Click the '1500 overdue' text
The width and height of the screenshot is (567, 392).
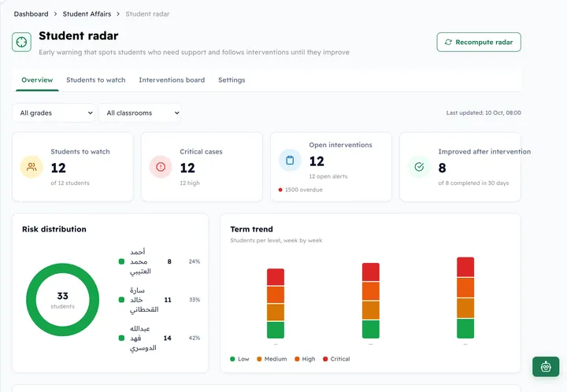[304, 190]
